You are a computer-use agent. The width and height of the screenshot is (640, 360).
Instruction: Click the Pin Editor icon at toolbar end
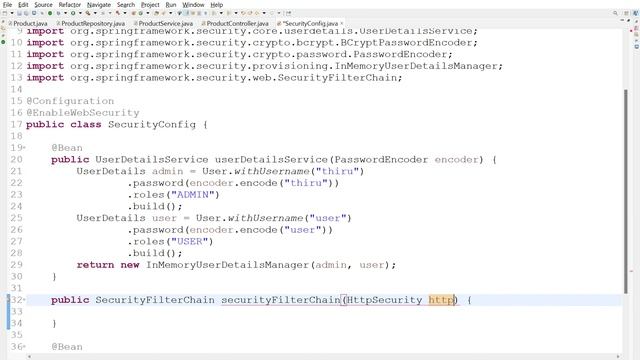(x=288, y=13)
